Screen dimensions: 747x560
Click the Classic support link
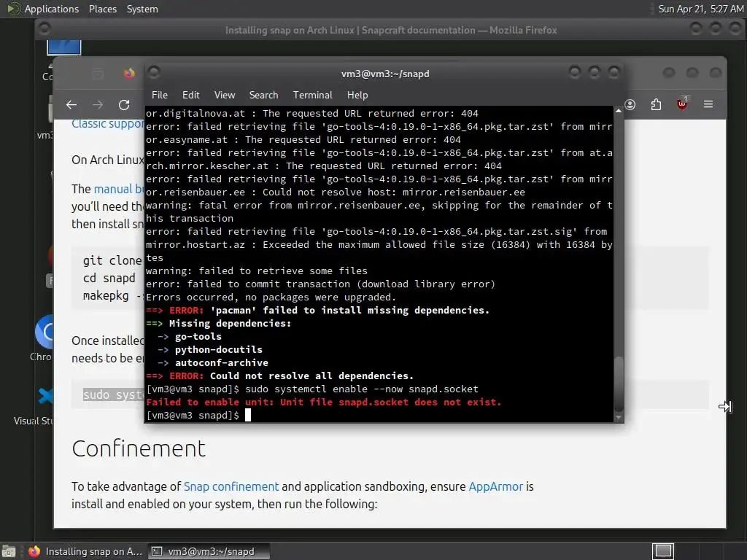[108, 124]
